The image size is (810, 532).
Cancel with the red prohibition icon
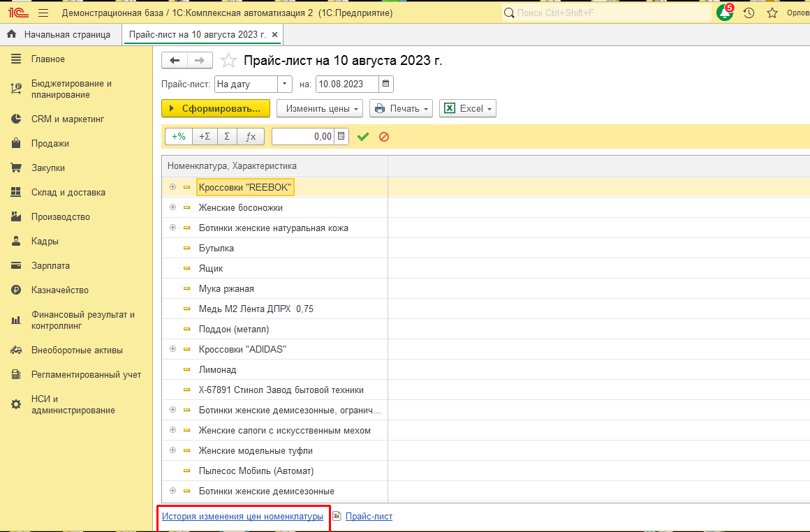[384, 136]
